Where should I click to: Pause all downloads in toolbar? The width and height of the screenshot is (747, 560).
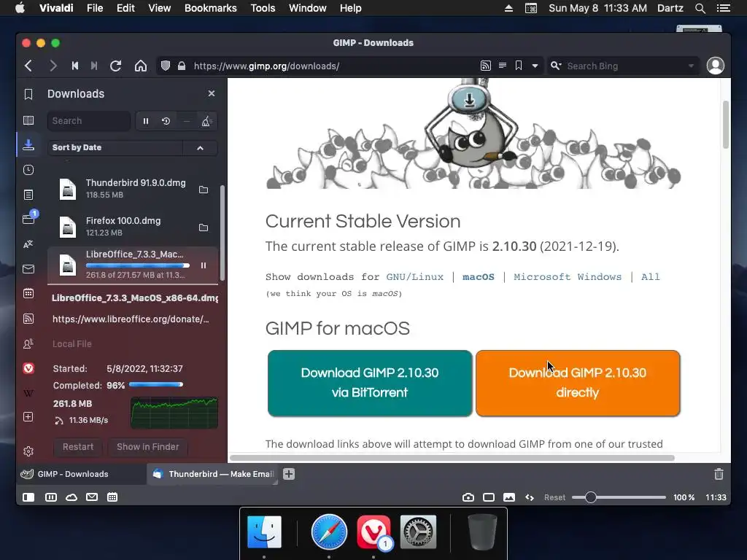[146, 121]
